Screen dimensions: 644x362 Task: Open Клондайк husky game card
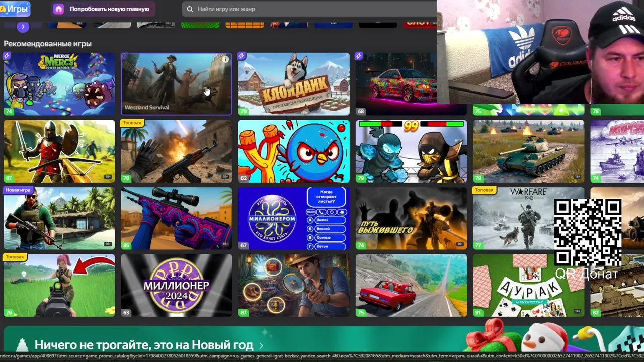tap(294, 84)
